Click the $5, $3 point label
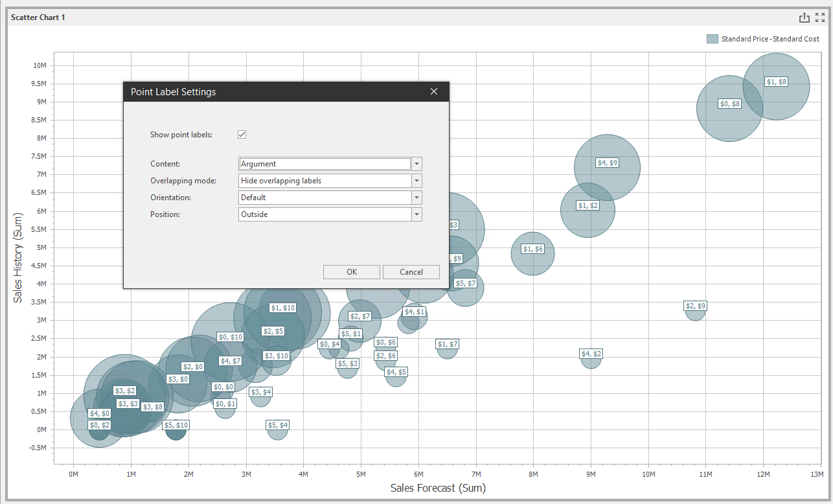 coord(348,364)
